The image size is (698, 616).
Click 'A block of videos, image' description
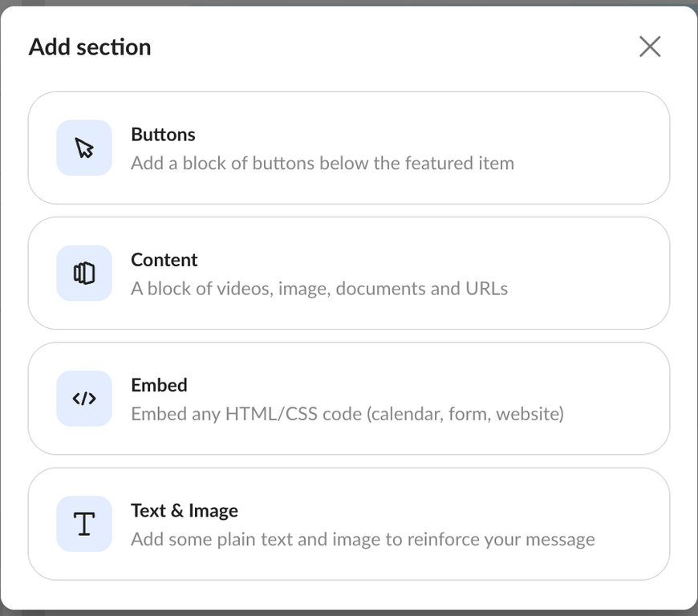(x=319, y=289)
